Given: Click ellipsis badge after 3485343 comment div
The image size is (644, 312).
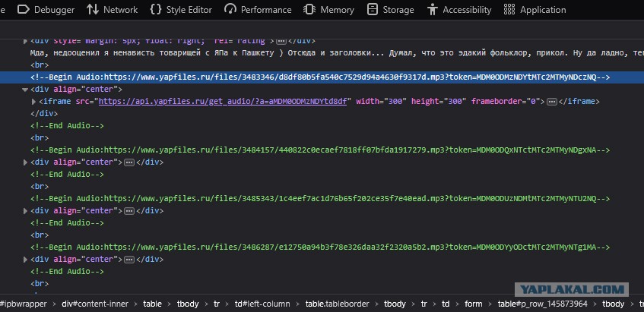Looking at the screenshot, I should pyautogui.click(x=129, y=211).
